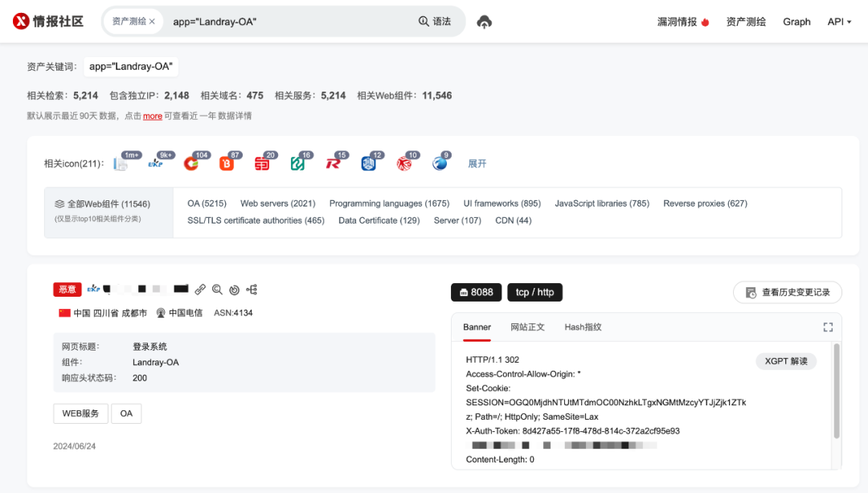This screenshot has width=868, height=493.
Task: Click the app="Landray-OA" keyword chip
Action: 131,67
